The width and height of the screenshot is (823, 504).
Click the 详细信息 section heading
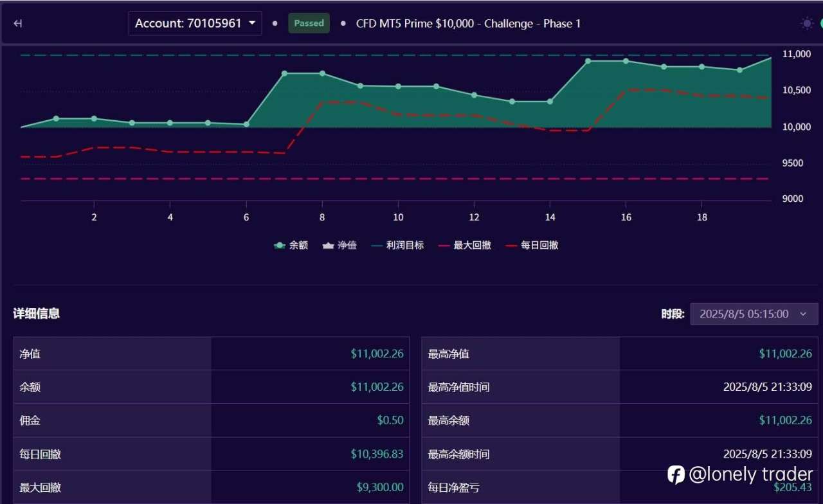(37, 314)
